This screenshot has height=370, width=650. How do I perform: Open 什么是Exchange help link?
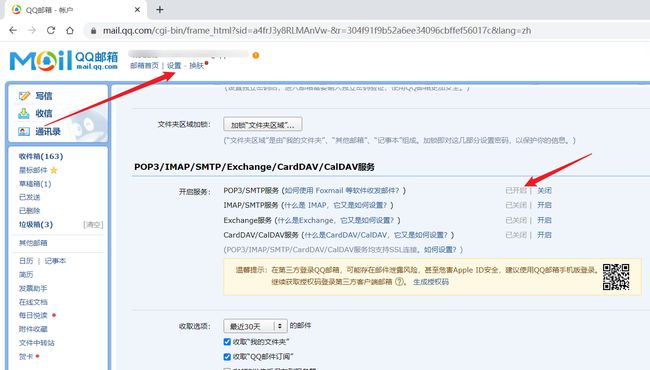click(335, 220)
